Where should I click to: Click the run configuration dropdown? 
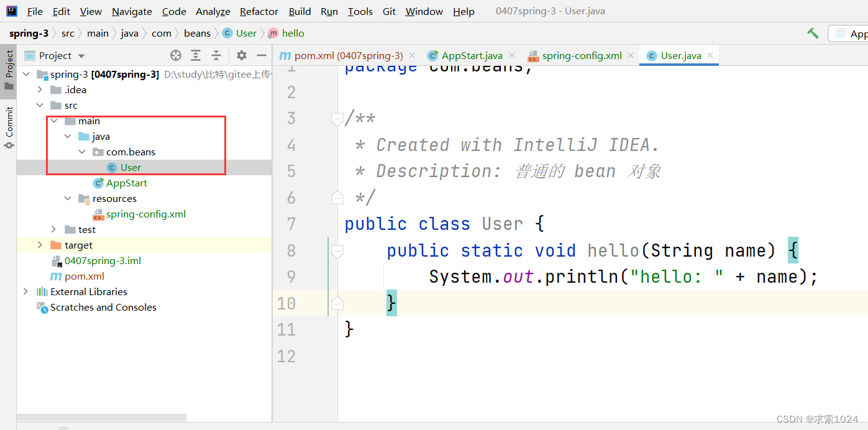pos(849,34)
